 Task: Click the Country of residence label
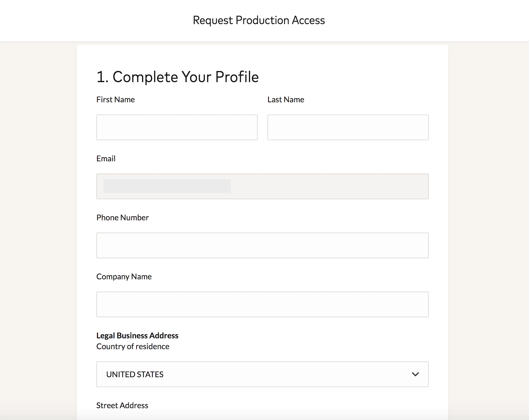click(x=133, y=346)
